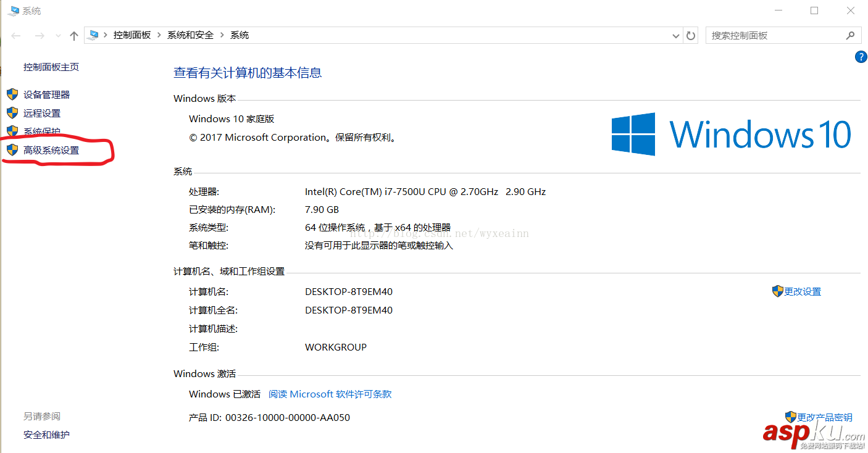Click shield icon beside 设备管理器

coord(12,94)
